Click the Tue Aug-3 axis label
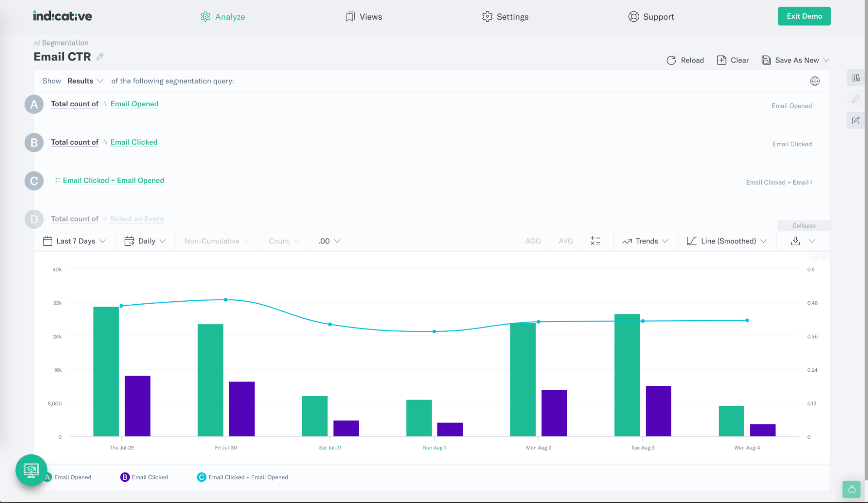Viewport: 868px width, 503px height. [643, 447]
